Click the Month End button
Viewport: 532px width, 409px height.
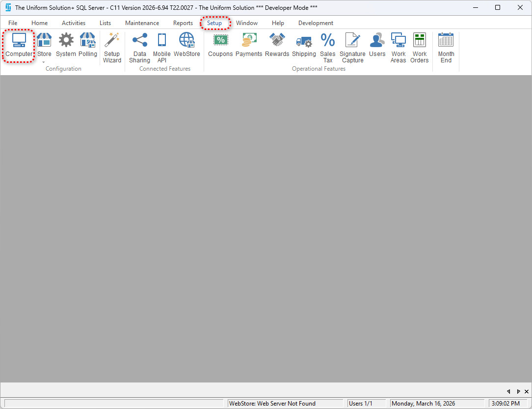click(x=446, y=48)
